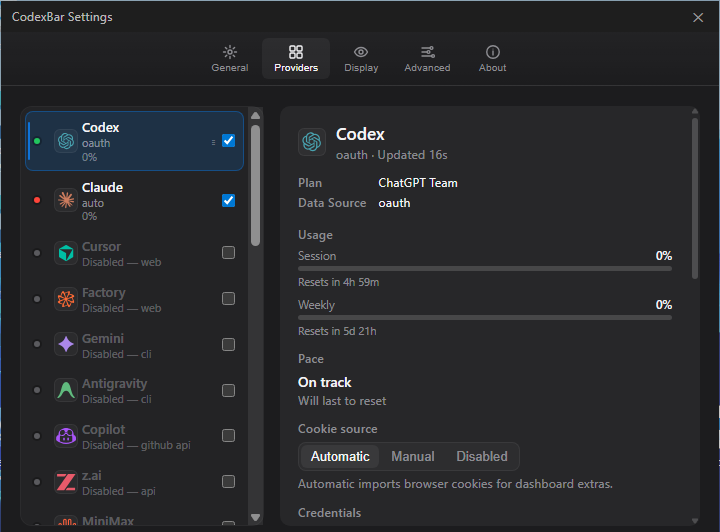Click the 'Will last to reset' text
The width and height of the screenshot is (720, 532).
(342, 401)
